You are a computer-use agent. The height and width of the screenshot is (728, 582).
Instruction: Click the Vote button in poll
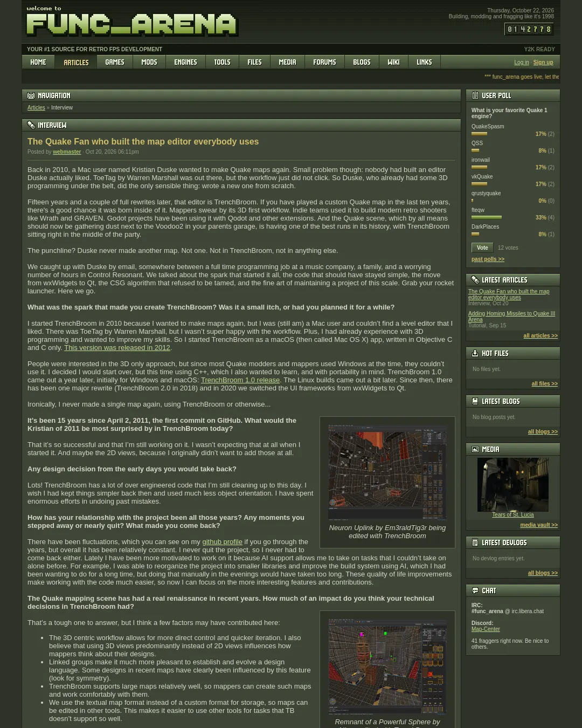(482, 248)
